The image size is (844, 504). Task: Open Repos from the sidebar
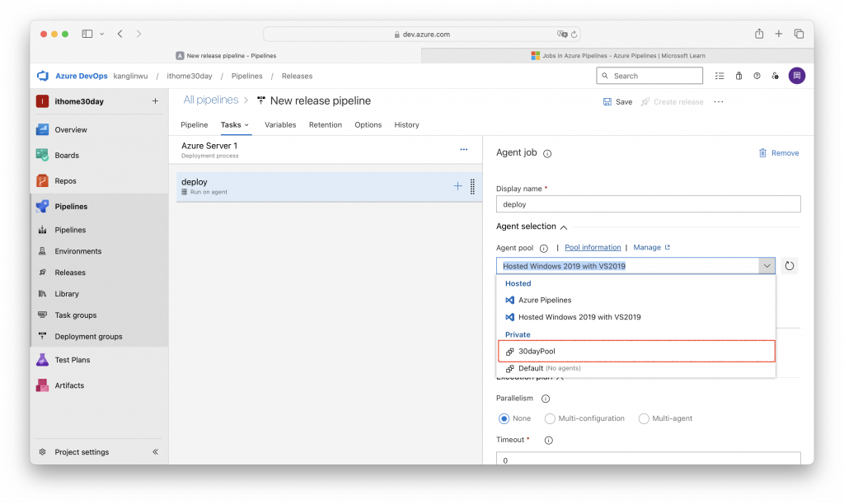65,181
